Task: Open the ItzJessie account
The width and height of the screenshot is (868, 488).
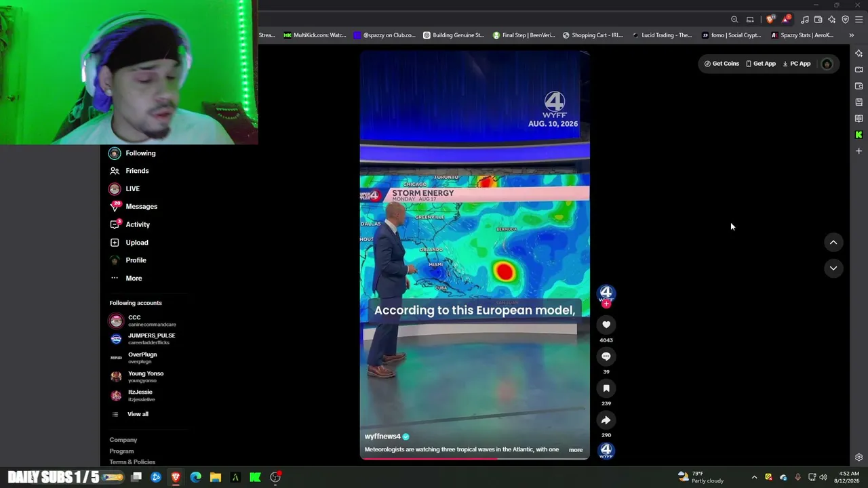Action: 132,395
